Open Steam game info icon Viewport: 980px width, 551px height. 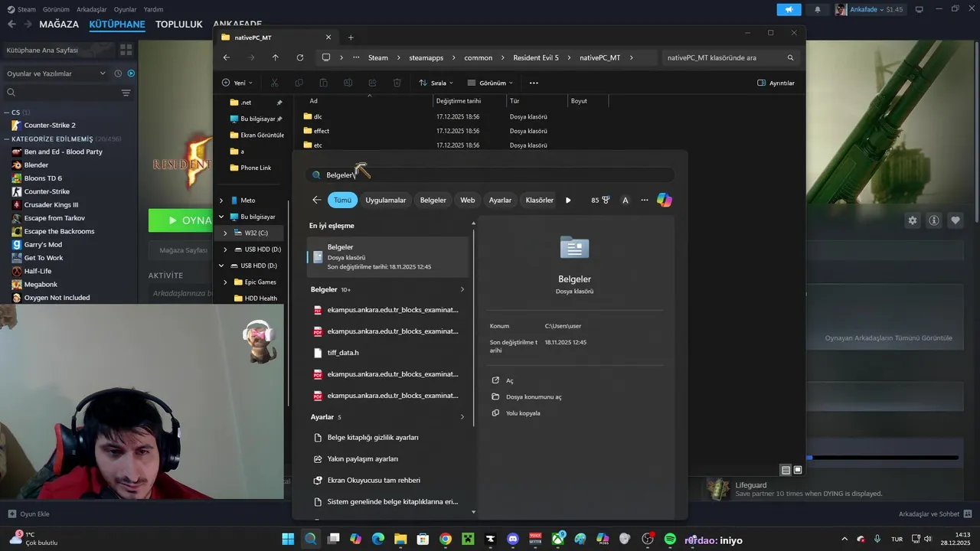pyautogui.click(x=934, y=220)
